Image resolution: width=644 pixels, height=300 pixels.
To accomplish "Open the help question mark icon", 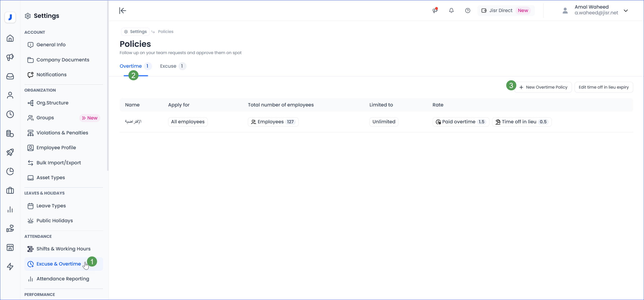I will coord(468,11).
